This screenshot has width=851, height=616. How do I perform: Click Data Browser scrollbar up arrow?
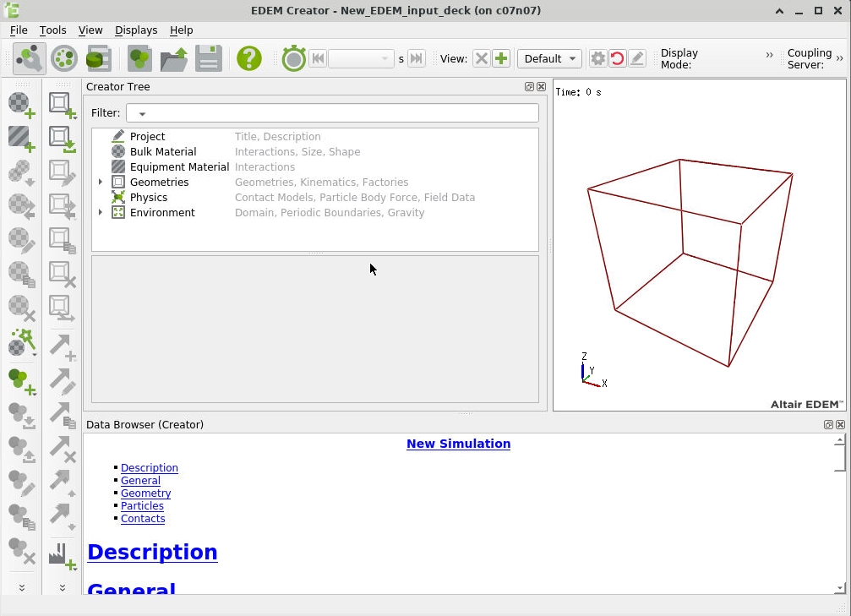[840, 439]
